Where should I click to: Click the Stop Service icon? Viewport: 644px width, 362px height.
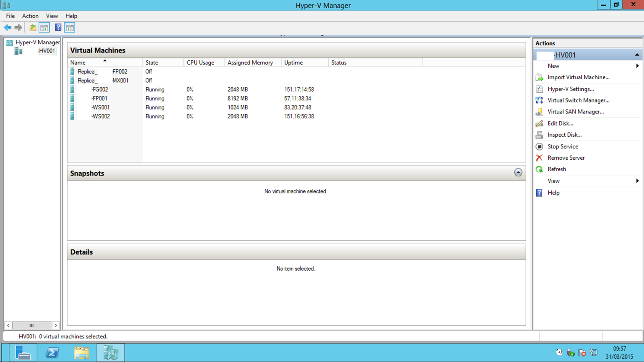click(539, 147)
